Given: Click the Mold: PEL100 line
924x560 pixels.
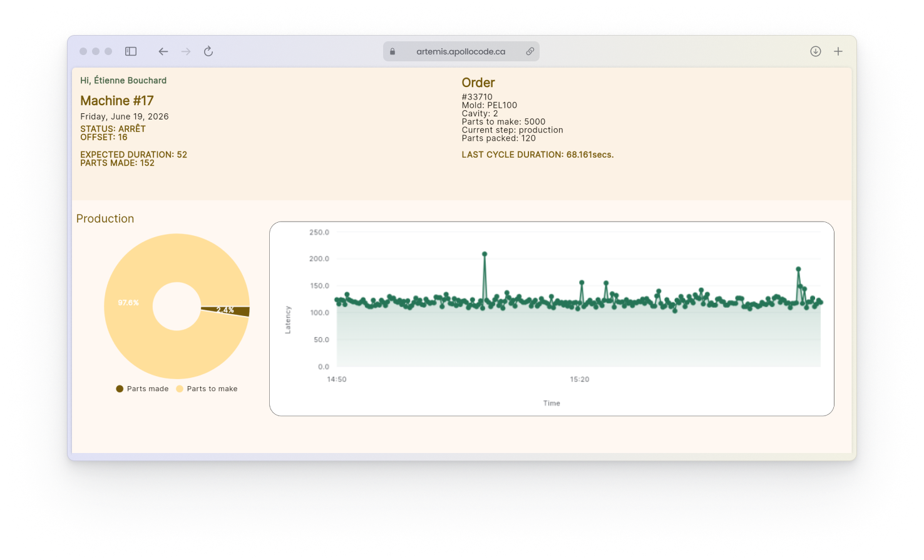Looking at the screenshot, I should click(490, 105).
